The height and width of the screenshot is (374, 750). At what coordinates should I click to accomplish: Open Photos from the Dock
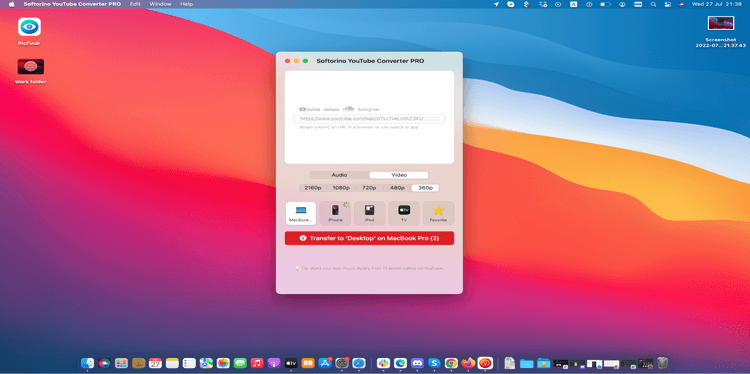tap(223, 363)
